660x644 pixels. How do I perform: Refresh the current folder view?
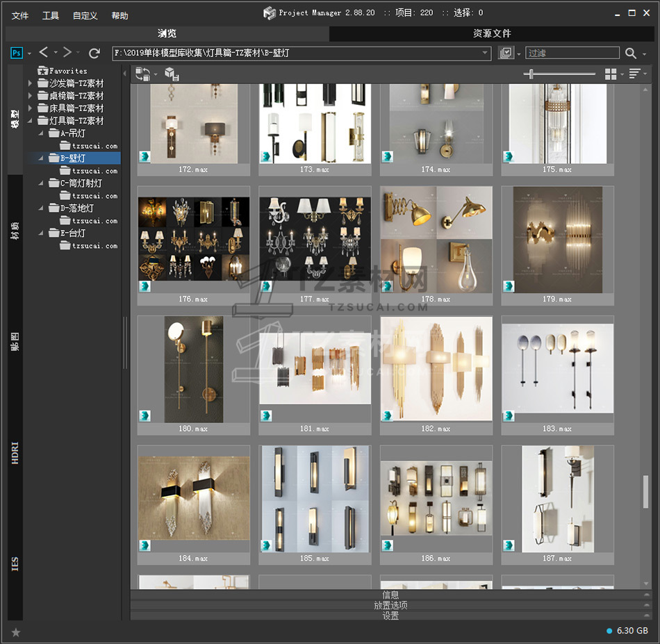[x=94, y=53]
